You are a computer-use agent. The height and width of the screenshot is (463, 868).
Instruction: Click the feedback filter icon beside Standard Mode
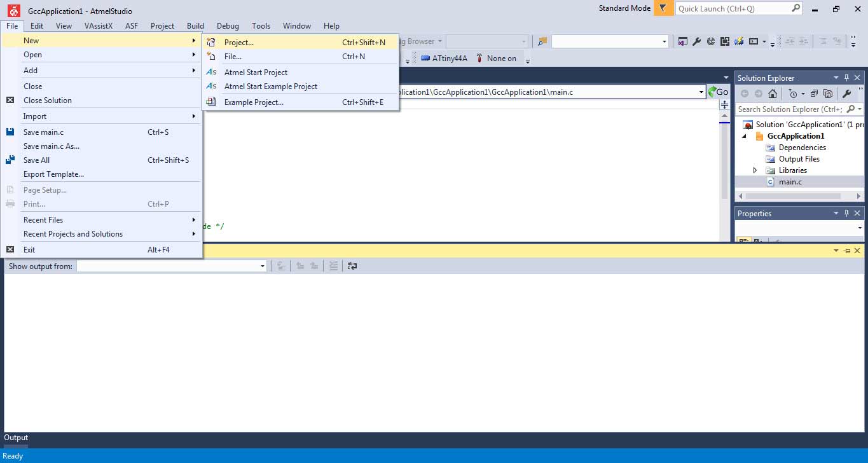pyautogui.click(x=663, y=8)
